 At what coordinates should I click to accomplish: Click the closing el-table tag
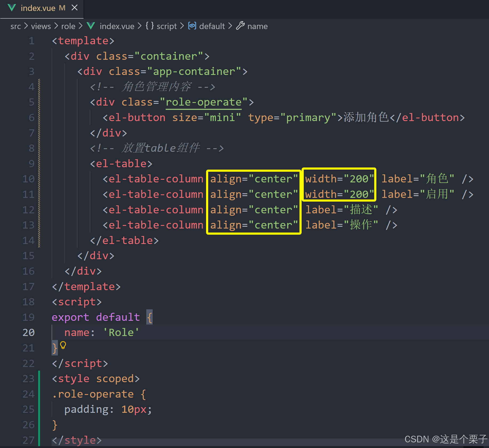[x=124, y=241]
